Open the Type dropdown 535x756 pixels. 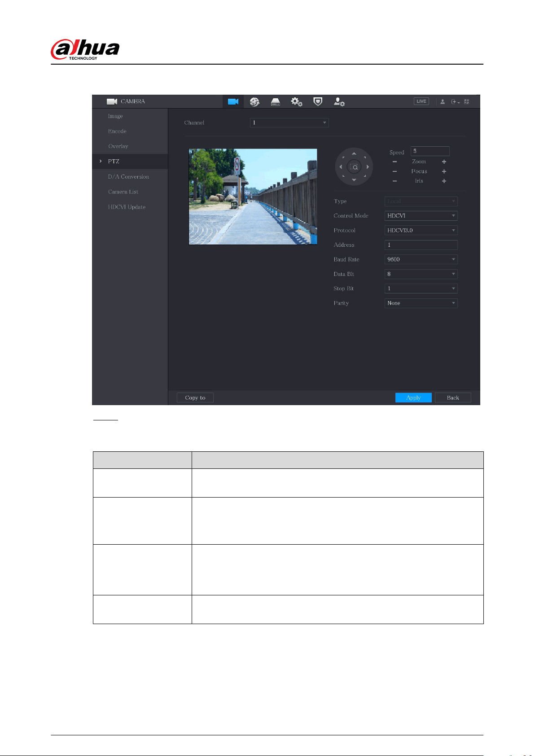point(421,201)
